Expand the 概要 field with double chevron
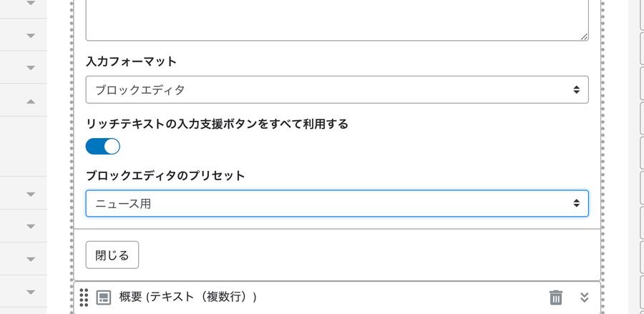 585,297
